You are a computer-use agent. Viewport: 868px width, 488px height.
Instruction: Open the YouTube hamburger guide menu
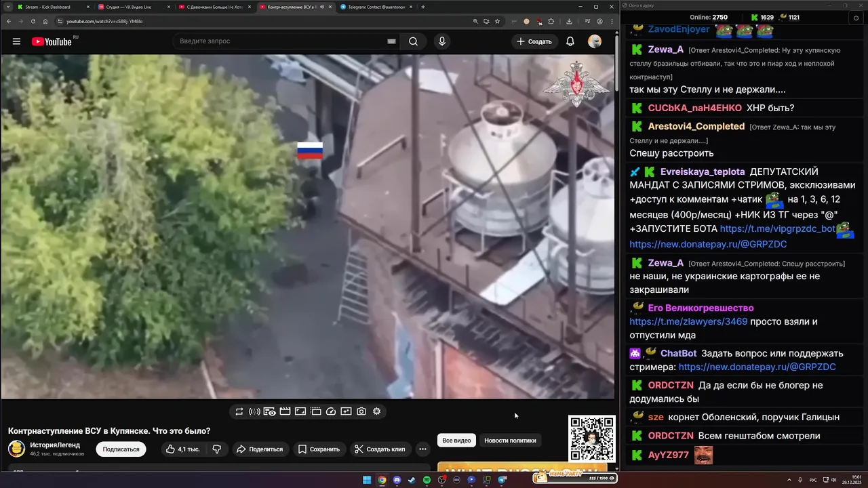pyautogui.click(x=16, y=41)
